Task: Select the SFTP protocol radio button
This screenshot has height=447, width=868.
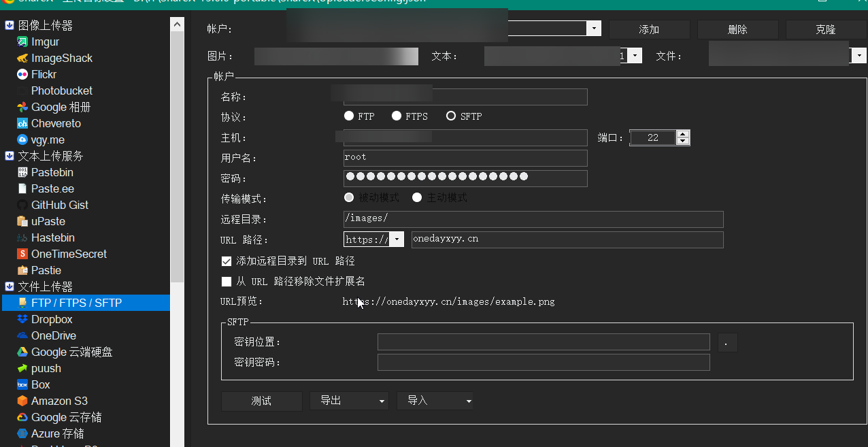Action: (451, 116)
